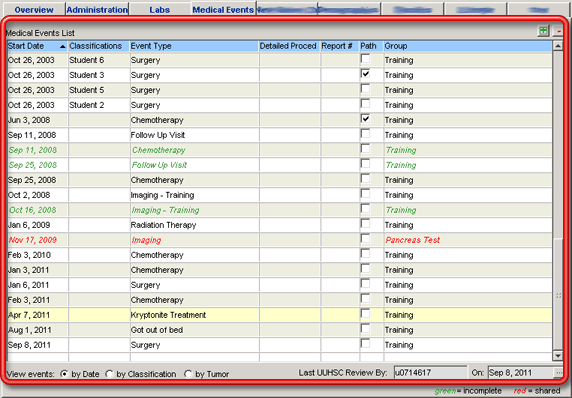Click the Student 3 classification cell

[99, 75]
